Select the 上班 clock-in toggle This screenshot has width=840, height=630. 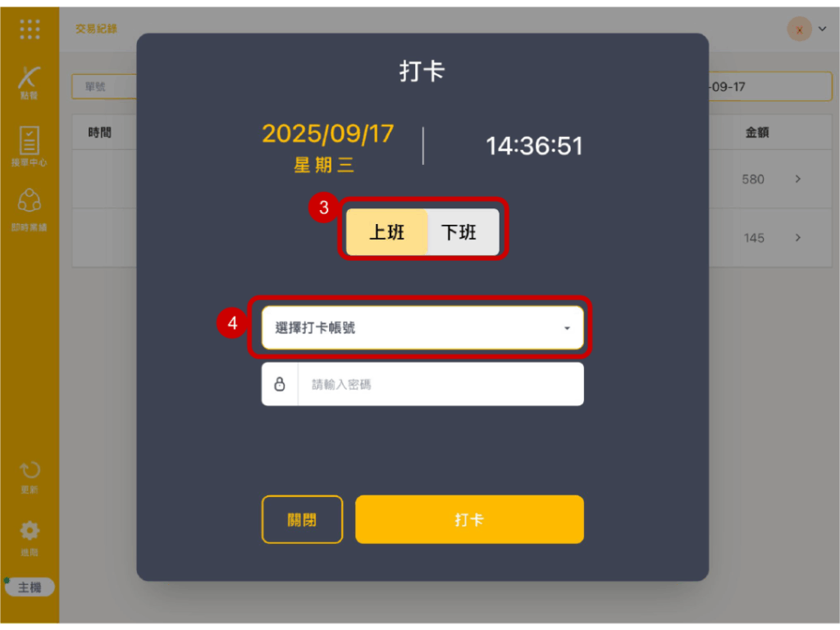coord(387,232)
